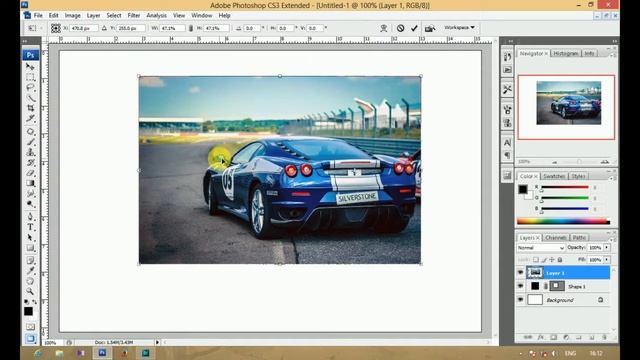Open the blend mode Normal dropdown
This screenshot has height=360, width=640.
coord(540,248)
